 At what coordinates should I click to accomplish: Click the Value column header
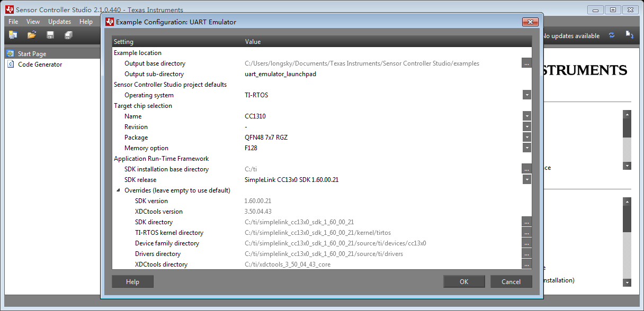pos(253,42)
